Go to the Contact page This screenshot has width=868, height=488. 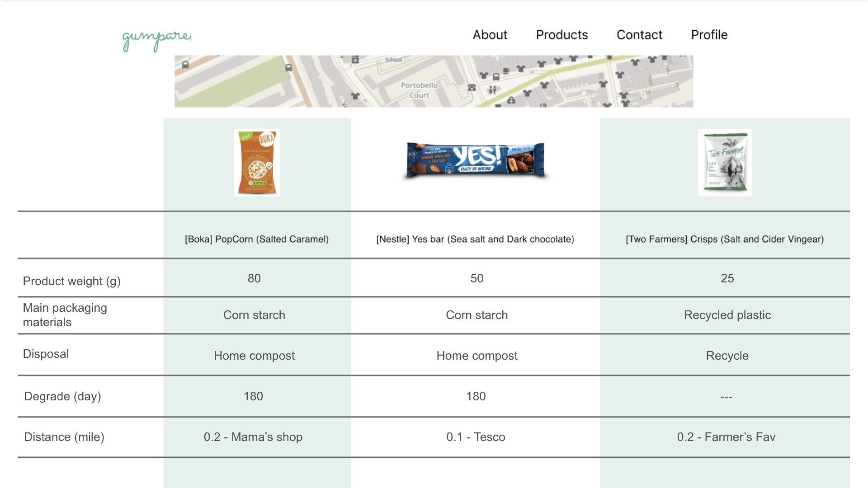[639, 35]
